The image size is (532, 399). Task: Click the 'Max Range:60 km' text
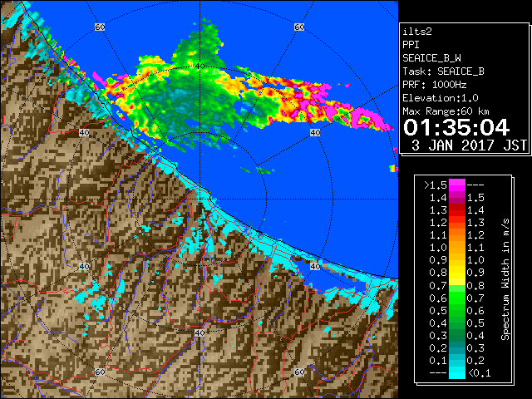click(x=446, y=111)
